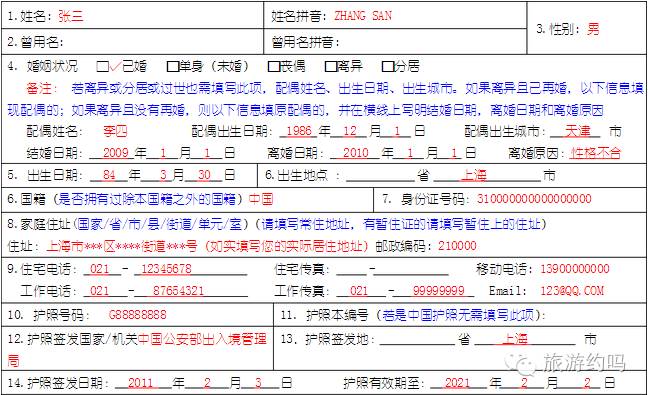
Task: Click spouse name value 李四
Action: [115, 131]
